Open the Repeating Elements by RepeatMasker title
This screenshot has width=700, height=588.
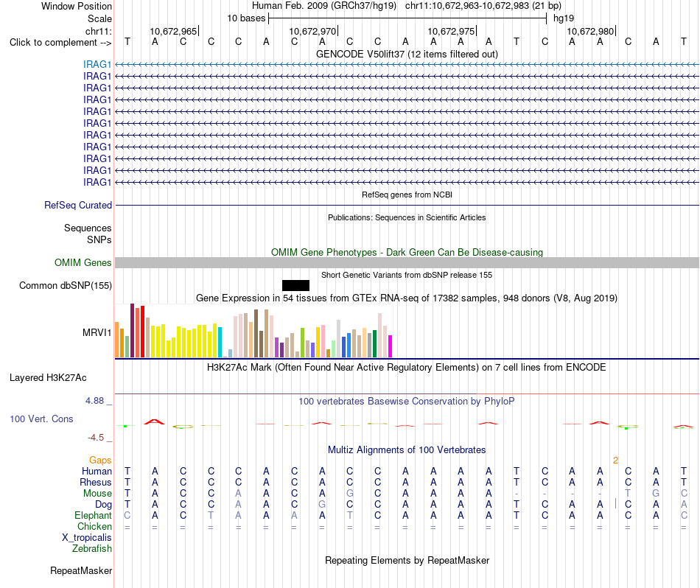407,560
